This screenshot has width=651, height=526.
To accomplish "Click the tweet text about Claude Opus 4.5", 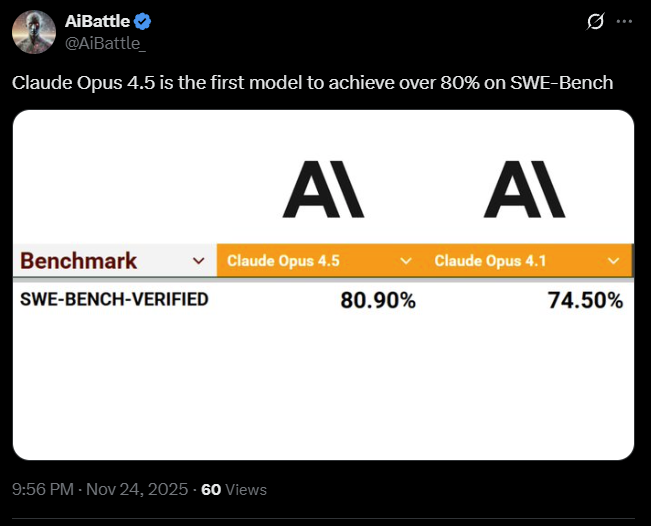I will (x=312, y=82).
